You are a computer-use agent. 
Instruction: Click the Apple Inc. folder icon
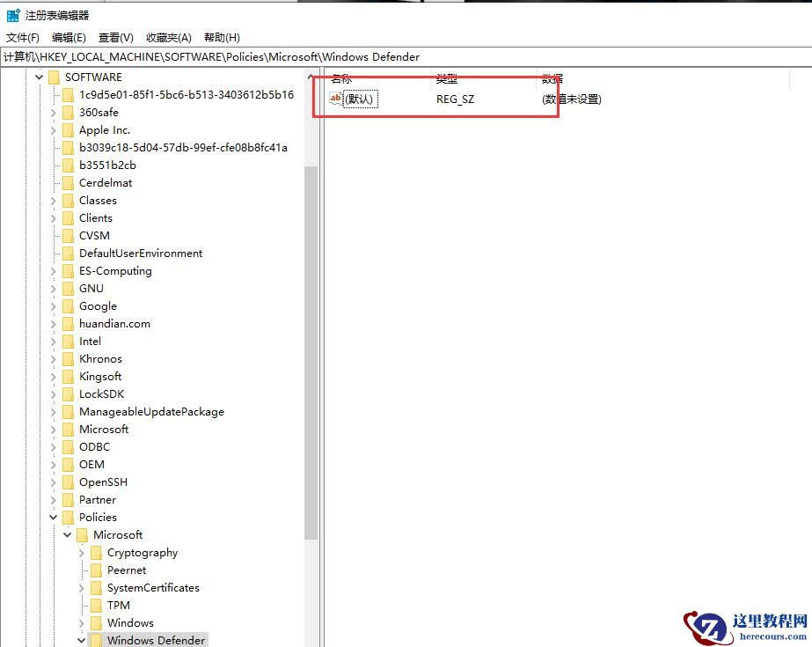click(69, 129)
